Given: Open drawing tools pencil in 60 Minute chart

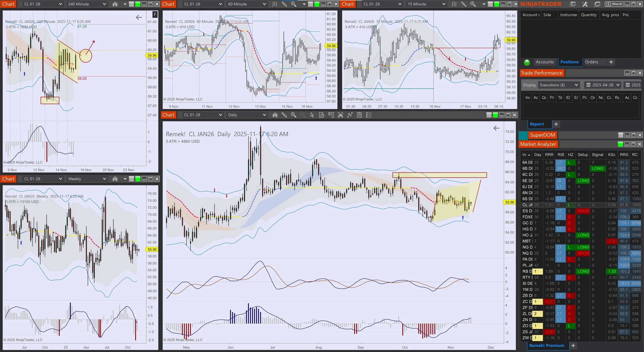Looking at the screenshot, I should point(284,4).
